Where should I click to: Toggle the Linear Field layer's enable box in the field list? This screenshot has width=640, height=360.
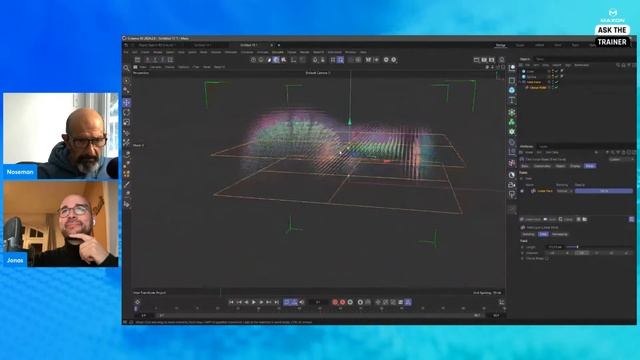[522, 191]
